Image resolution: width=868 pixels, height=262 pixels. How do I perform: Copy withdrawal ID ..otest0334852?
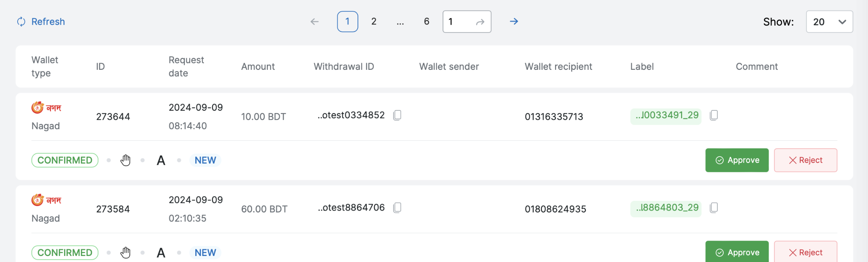click(397, 115)
